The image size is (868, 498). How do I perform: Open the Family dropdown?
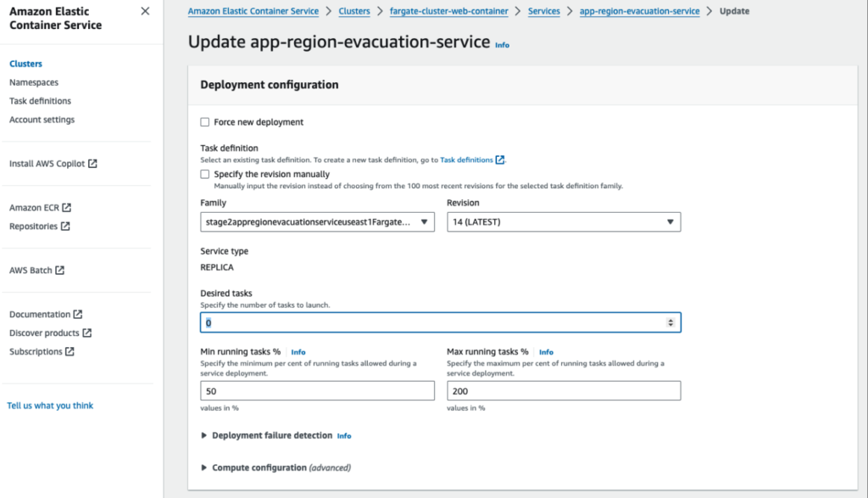[x=317, y=222]
